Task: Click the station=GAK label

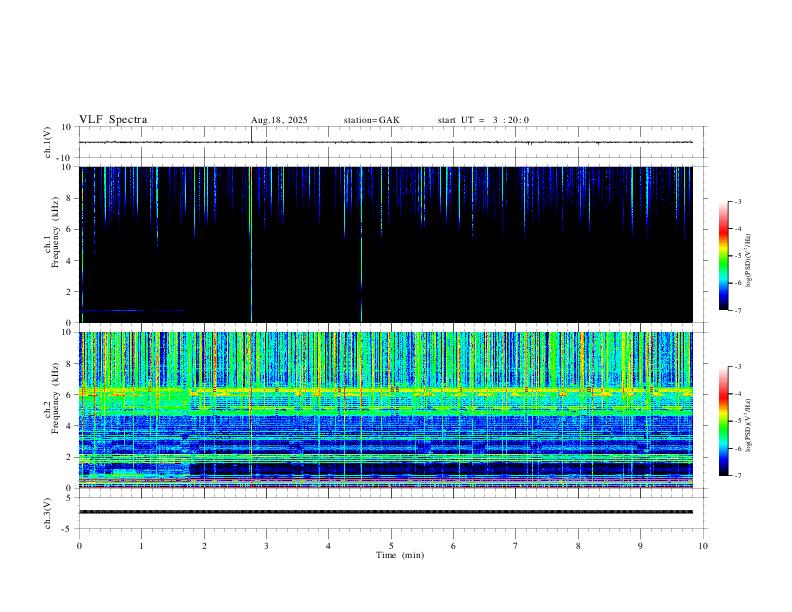Action: tap(371, 120)
